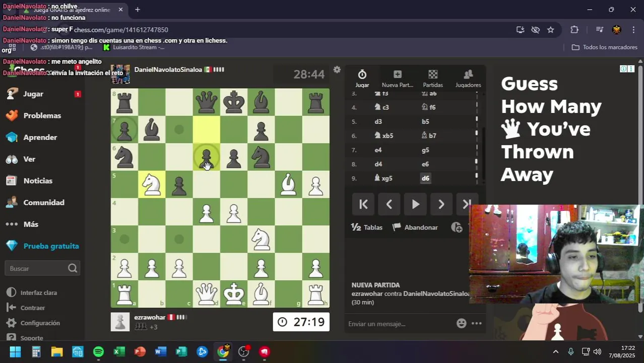644x363 pixels.
Task: Select move e6 in move list
Action: (425, 164)
